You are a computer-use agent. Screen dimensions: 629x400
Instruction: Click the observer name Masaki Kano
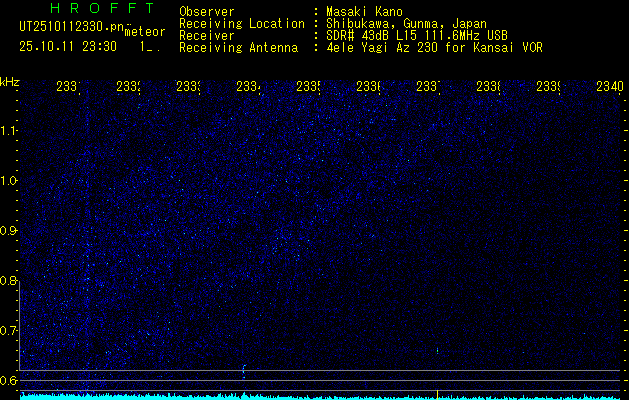(x=364, y=12)
